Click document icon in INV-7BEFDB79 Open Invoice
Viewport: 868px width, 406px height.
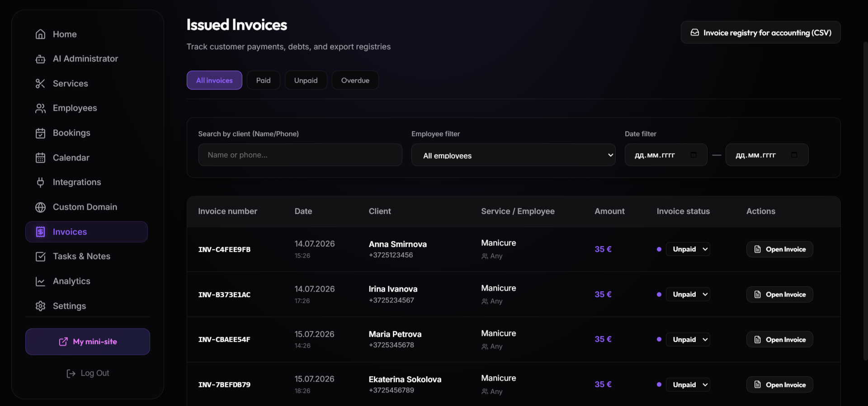point(758,385)
